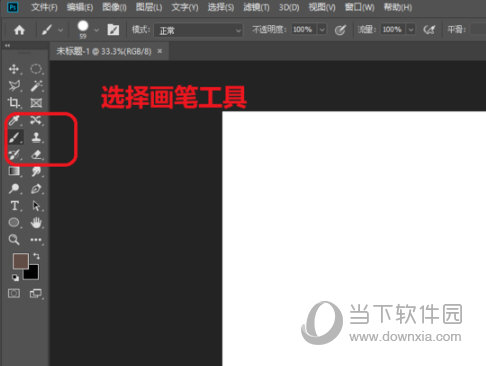Open the blend mode dropdown showing 正常

(x=199, y=31)
